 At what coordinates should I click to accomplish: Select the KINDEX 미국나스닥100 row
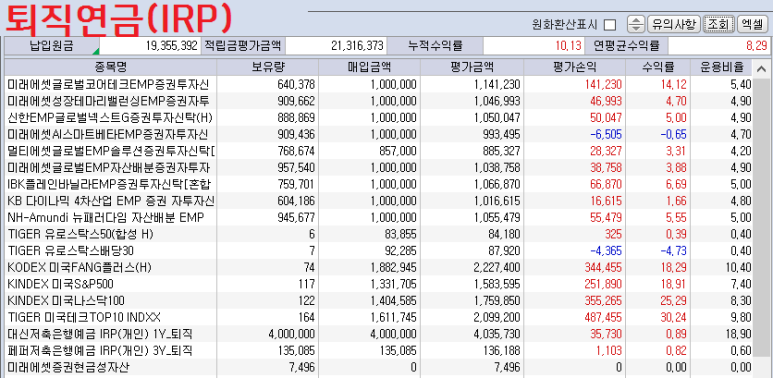(378, 301)
